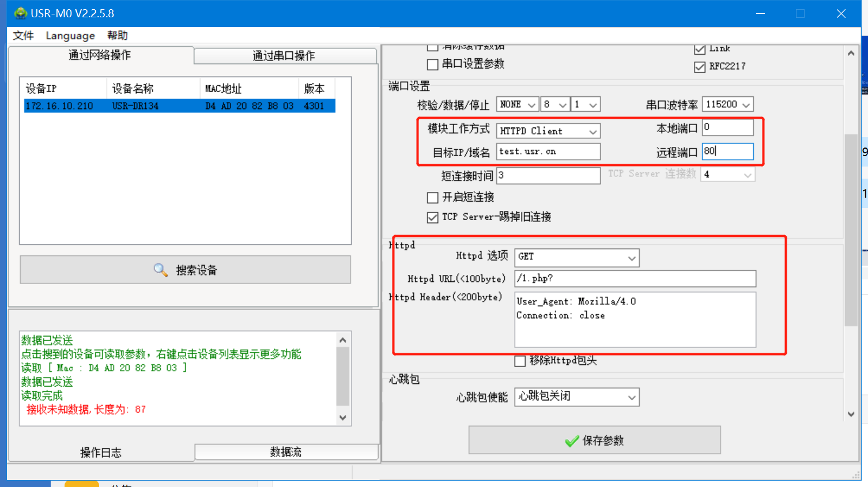Select the 操作日志 tab

pos(101,453)
